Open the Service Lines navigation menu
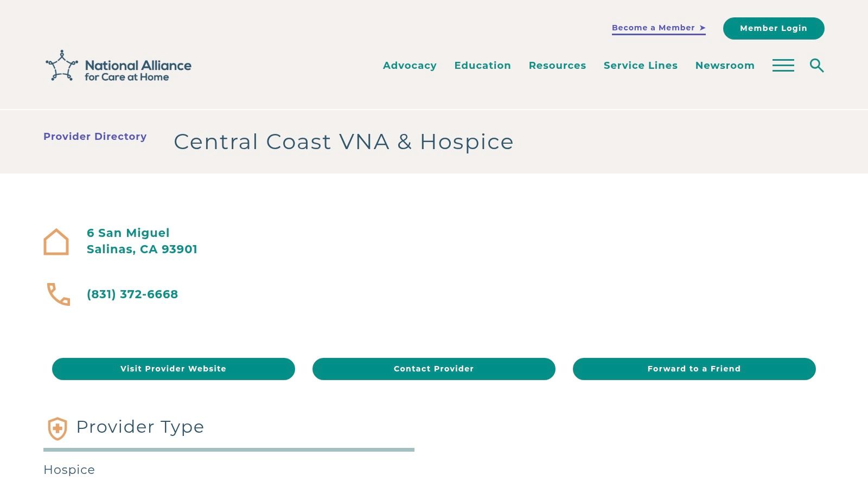Screen dimensions: 868x488 pyautogui.click(x=640, y=65)
